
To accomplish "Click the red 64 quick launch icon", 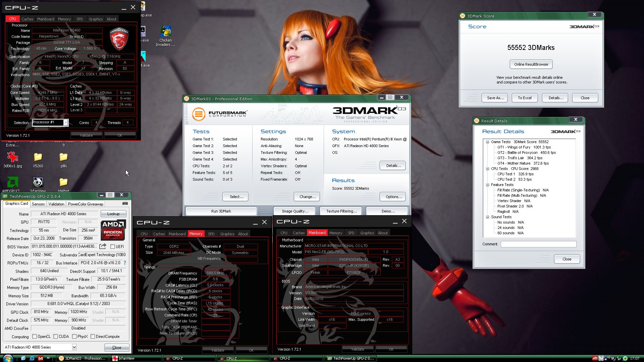I will [41, 358].
